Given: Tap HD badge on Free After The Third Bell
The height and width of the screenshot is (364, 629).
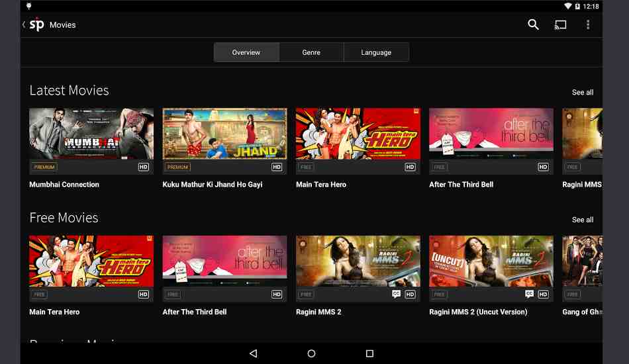Looking at the screenshot, I should pos(277,295).
